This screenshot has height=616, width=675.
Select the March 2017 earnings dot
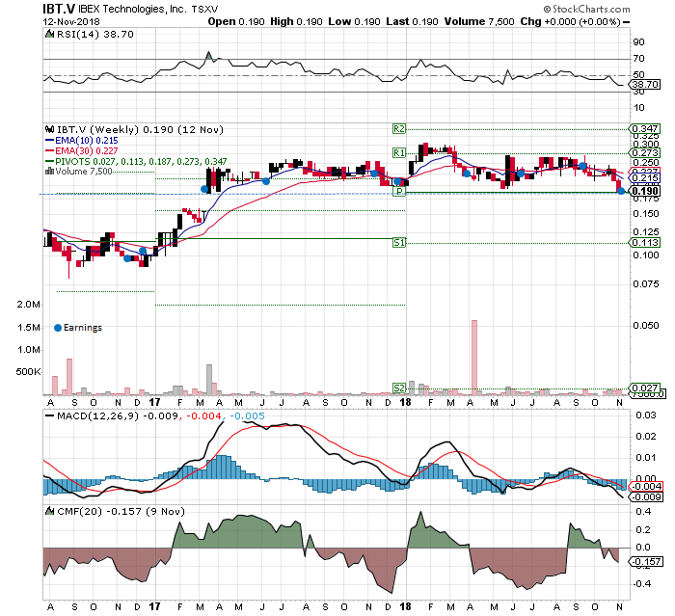click(x=204, y=189)
